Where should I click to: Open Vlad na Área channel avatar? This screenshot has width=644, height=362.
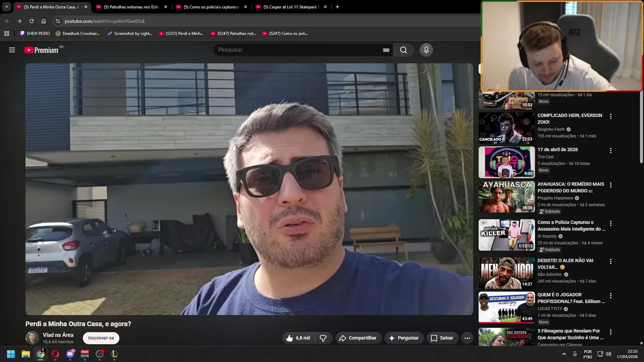(32, 338)
